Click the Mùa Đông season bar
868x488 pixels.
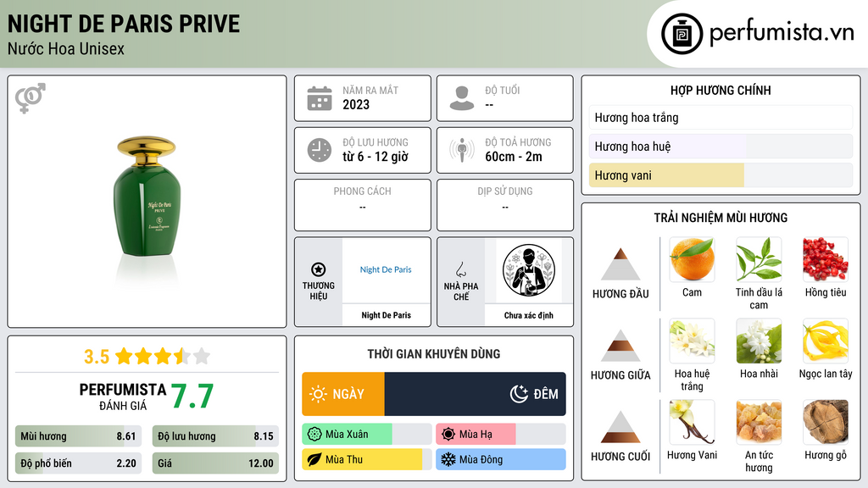pos(500,459)
